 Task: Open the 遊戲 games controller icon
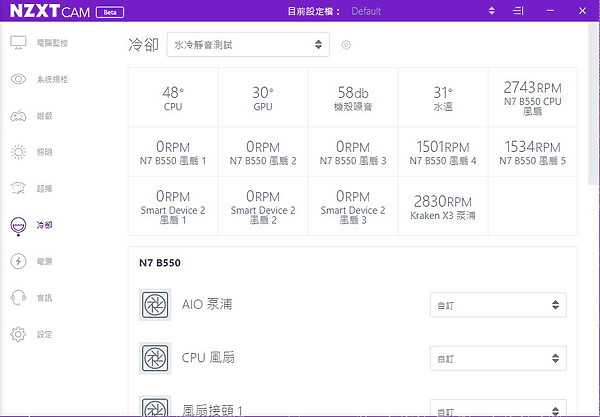(x=18, y=116)
